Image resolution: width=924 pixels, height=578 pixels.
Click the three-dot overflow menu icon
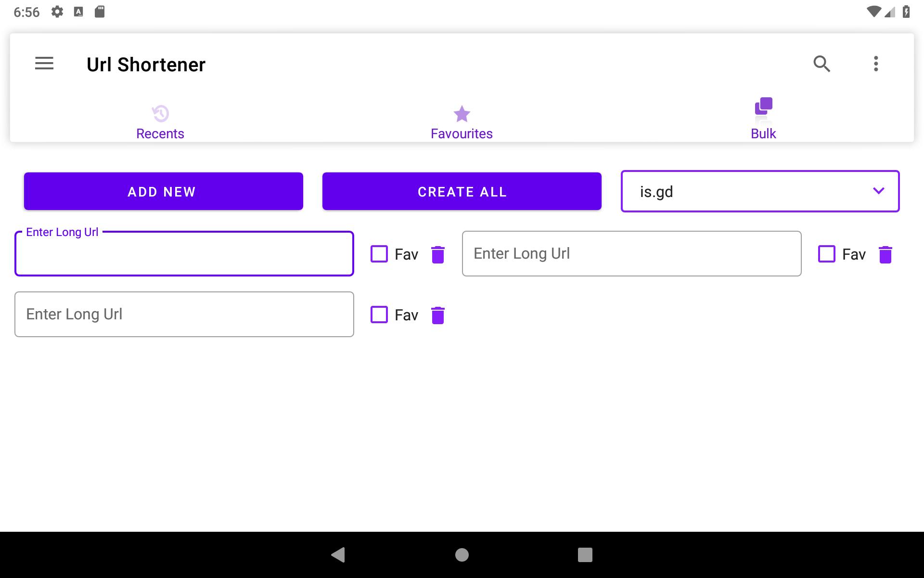point(876,64)
